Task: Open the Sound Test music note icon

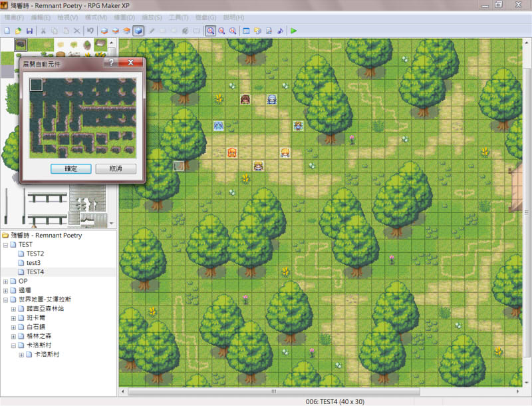Action: coord(280,31)
